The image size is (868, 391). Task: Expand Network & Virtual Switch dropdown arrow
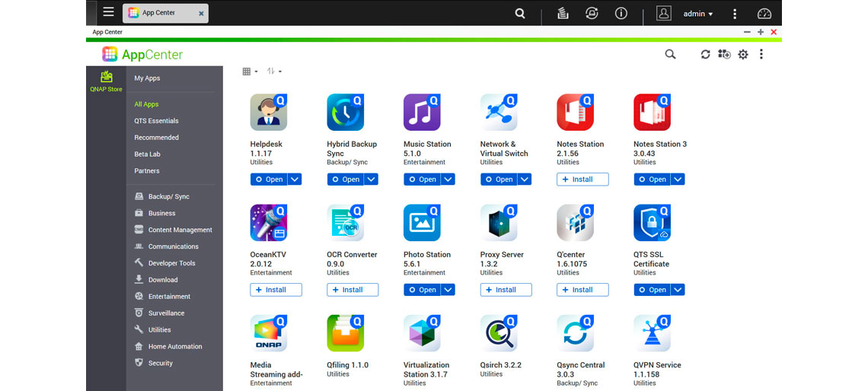pos(525,180)
